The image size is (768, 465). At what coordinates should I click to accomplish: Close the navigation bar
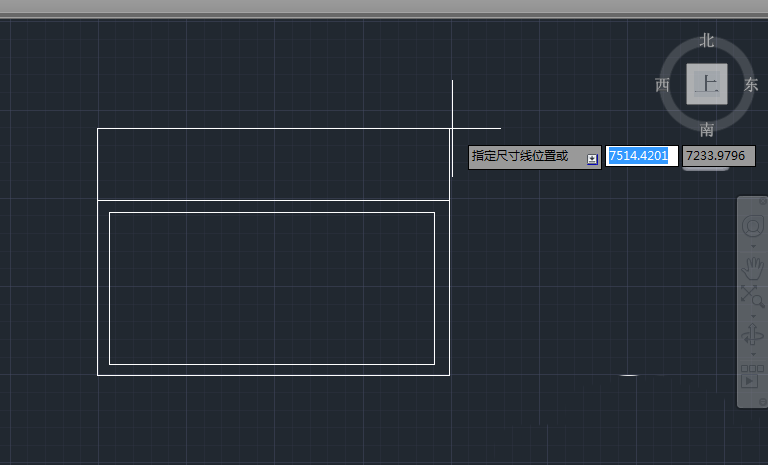pyautogui.click(x=763, y=201)
